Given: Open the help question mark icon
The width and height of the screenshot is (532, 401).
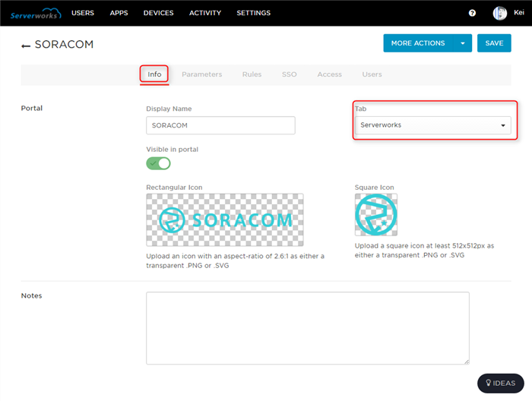Looking at the screenshot, I should tap(472, 13).
